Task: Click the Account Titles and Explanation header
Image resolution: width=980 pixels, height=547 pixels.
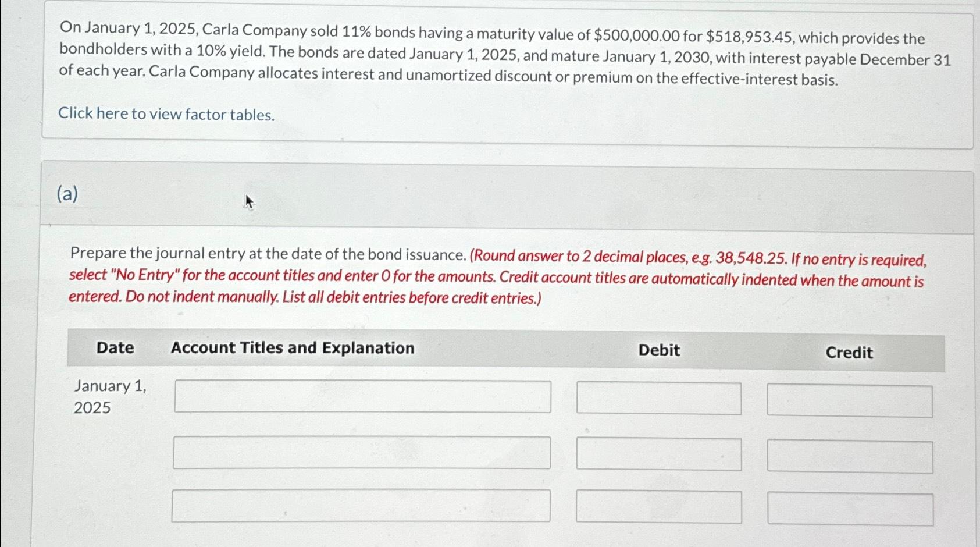Action: click(x=293, y=348)
